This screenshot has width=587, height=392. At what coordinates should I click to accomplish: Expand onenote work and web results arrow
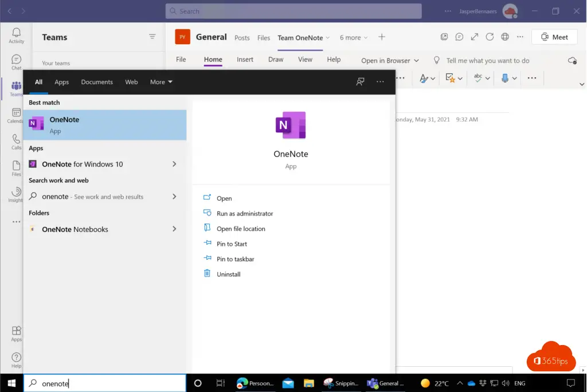174,197
